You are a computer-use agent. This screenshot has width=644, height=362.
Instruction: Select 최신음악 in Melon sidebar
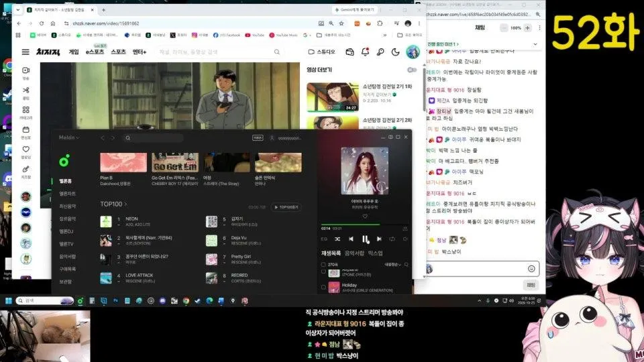[67, 206]
